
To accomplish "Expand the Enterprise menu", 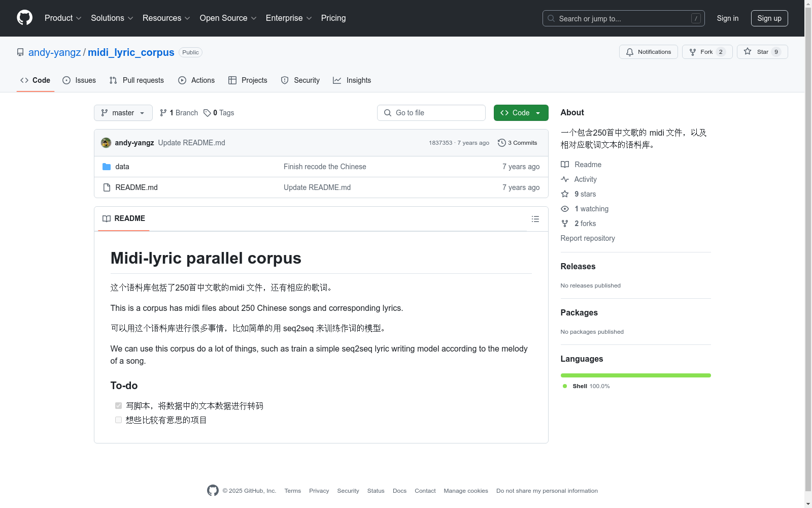I will [x=289, y=18].
